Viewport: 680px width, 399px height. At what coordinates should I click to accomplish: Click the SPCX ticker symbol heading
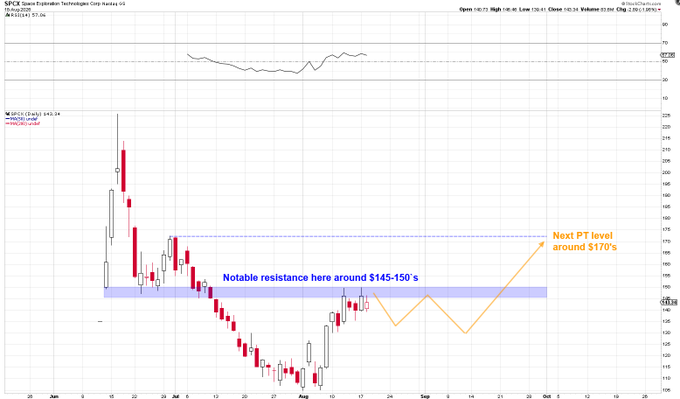(13, 3)
